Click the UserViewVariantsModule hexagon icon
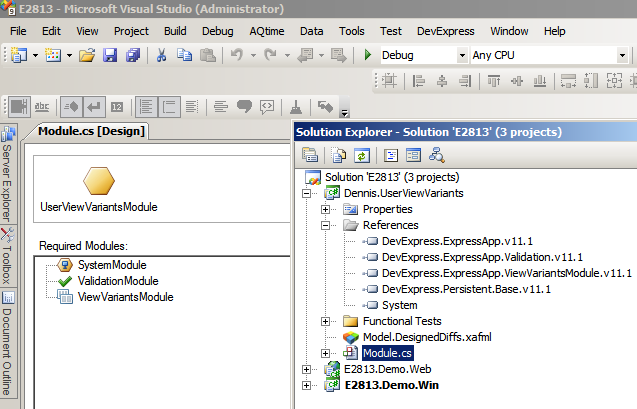The image size is (637, 409). (99, 181)
